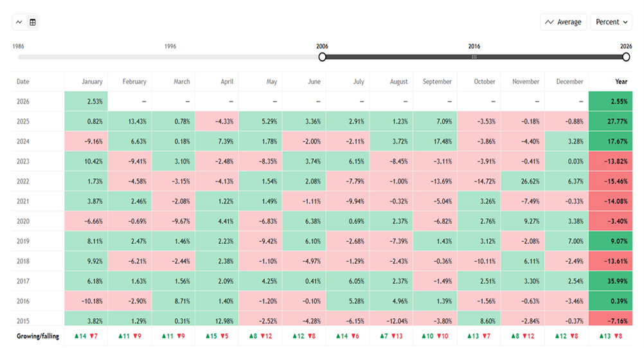Click the 1996 label on the timeline

click(x=170, y=46)
